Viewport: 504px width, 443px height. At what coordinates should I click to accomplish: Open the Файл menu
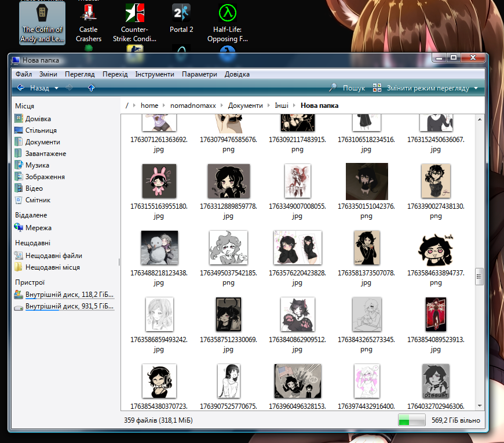(24, 74)
